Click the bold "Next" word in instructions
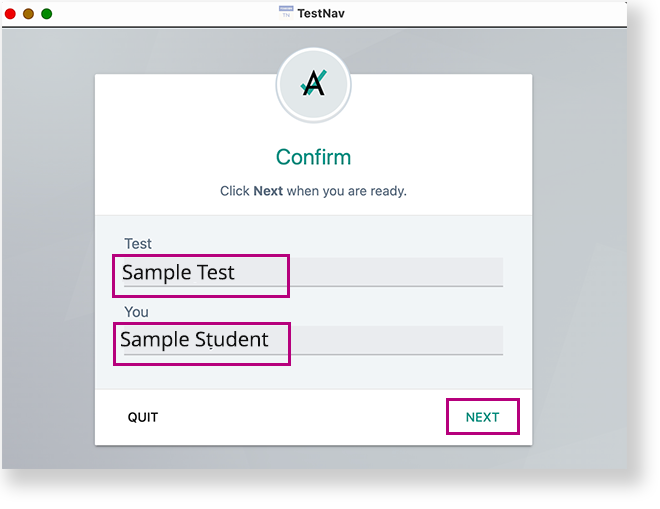 (x=268, y=190)
